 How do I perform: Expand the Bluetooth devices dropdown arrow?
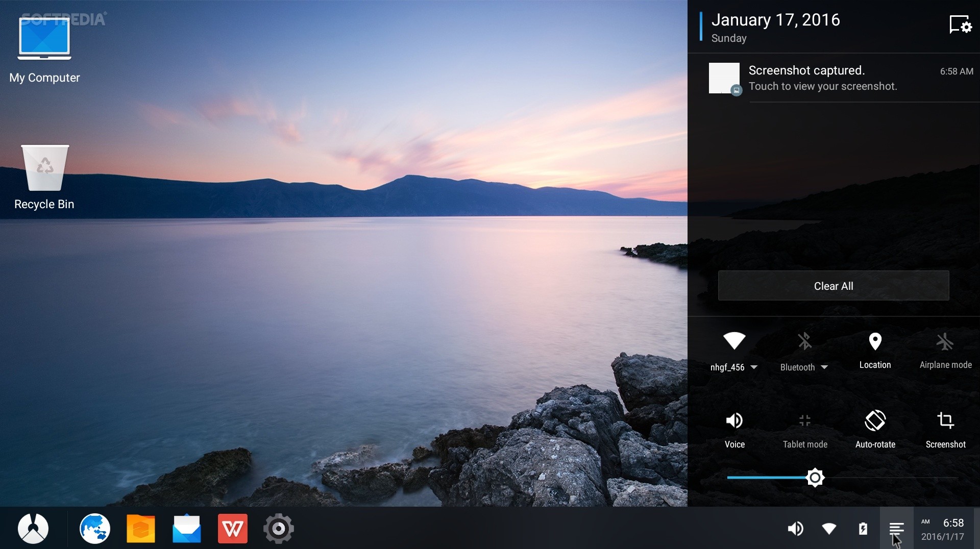pos(824,367)
